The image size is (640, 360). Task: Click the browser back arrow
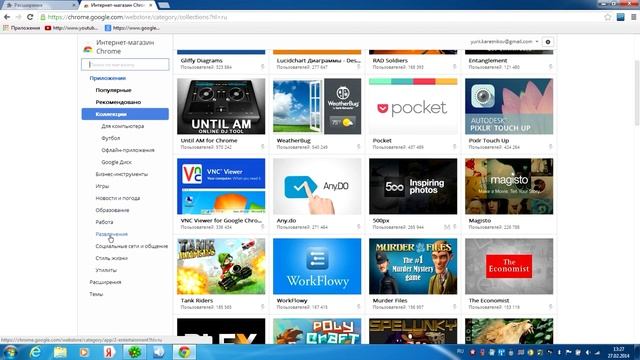(7, 17)
